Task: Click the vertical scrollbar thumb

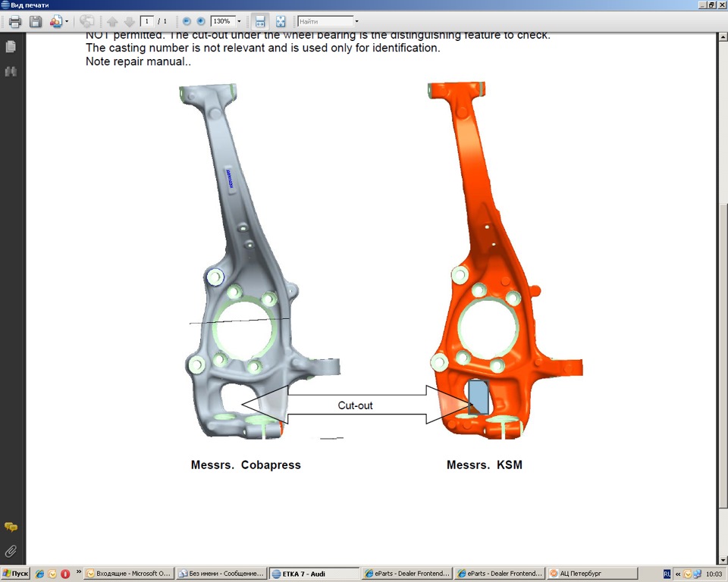Action: point(723,355)
